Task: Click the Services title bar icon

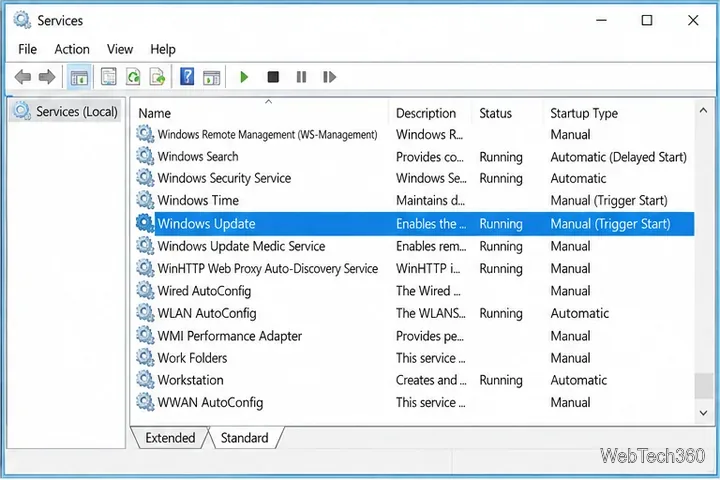Action: pos(22,20)
